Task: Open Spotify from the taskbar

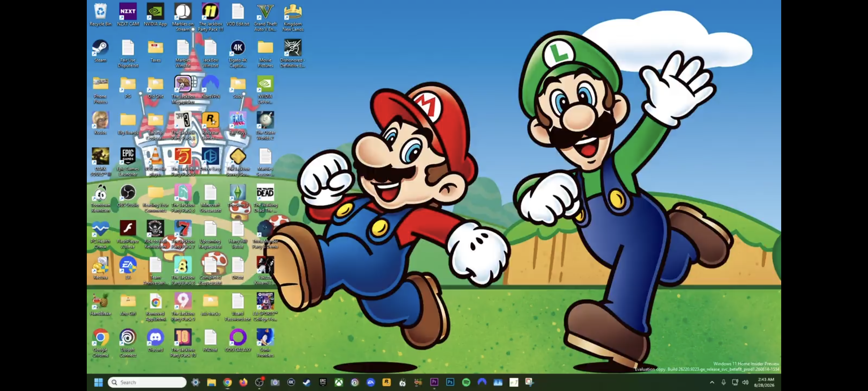Action: click(466, 382)
